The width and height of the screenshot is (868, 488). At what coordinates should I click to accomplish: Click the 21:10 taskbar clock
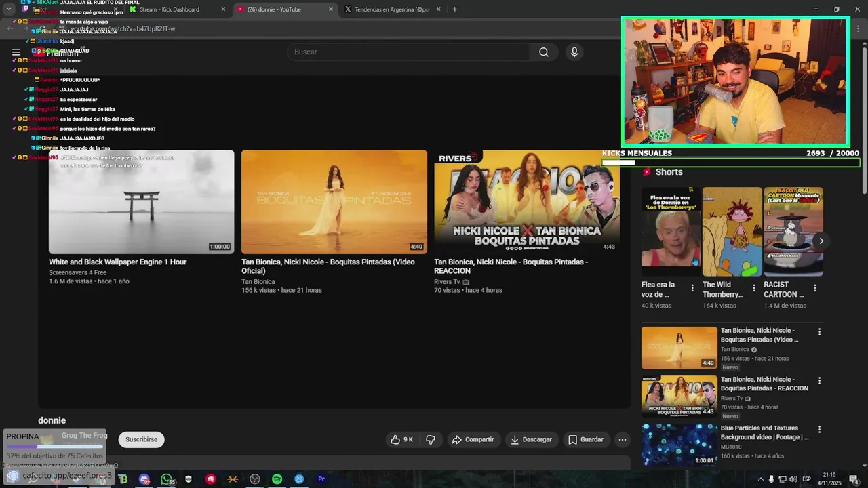click(829, 479)
